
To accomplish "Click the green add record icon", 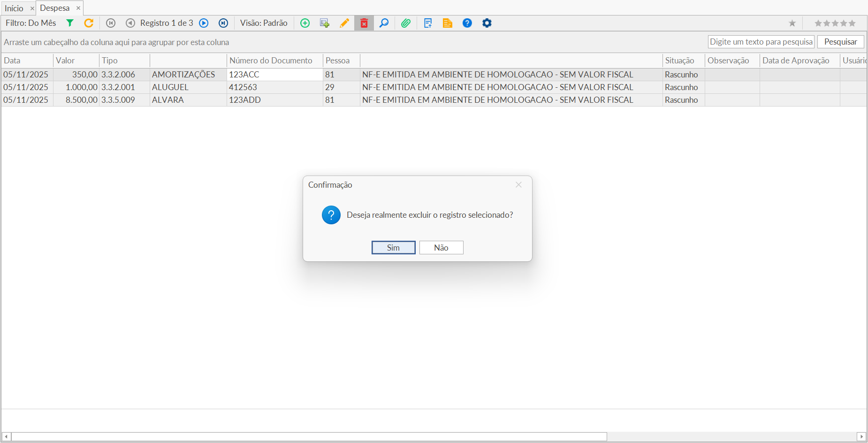I will click(305, 23).
